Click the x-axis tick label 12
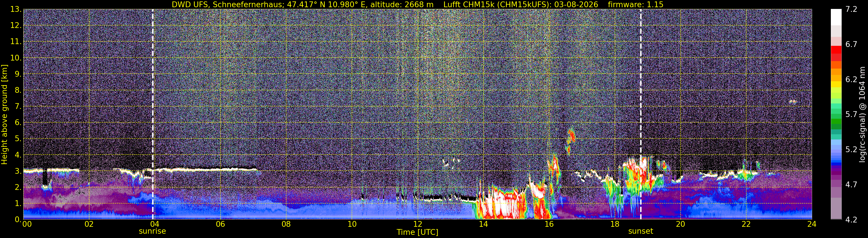The image size is (868, 238). (x=417, y=224)
